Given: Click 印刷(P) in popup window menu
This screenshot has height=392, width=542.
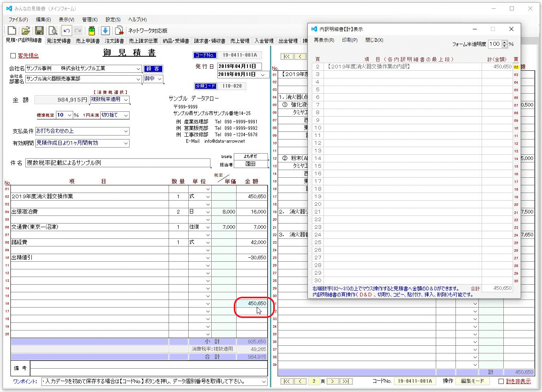Looking at the screenshot, I should [x=350, y=40].
